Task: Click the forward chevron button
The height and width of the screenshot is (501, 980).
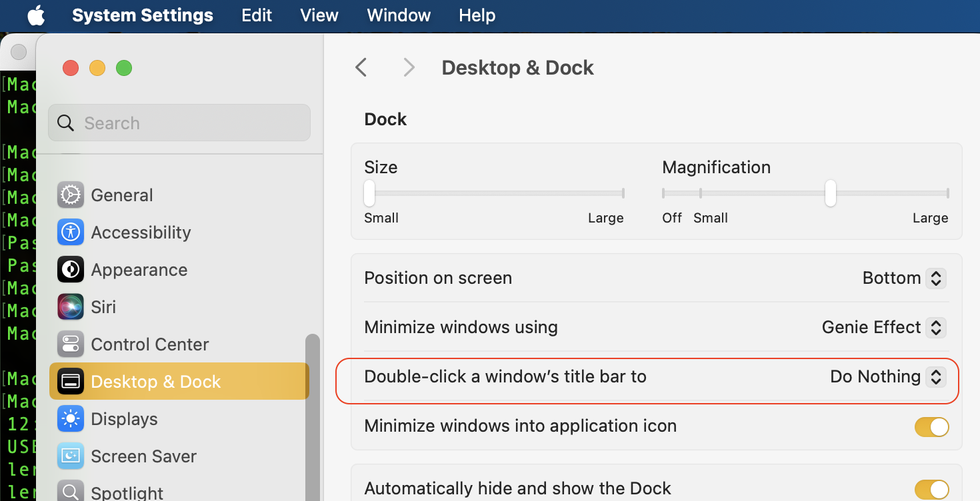Action: click(x=409, y=67)
